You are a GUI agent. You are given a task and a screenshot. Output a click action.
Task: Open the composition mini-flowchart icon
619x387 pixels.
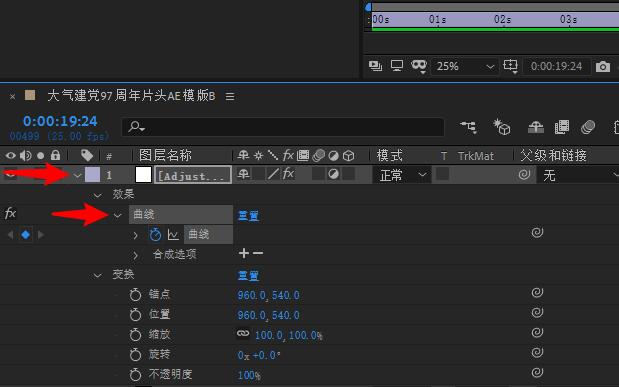(x=469, y=127)
